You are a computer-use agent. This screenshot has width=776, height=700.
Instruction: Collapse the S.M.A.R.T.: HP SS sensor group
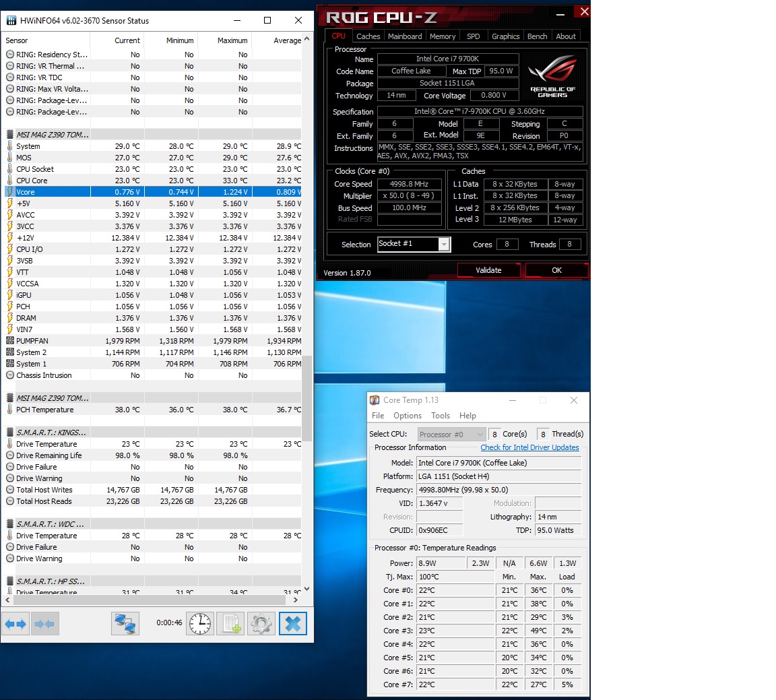coord(10,581)
